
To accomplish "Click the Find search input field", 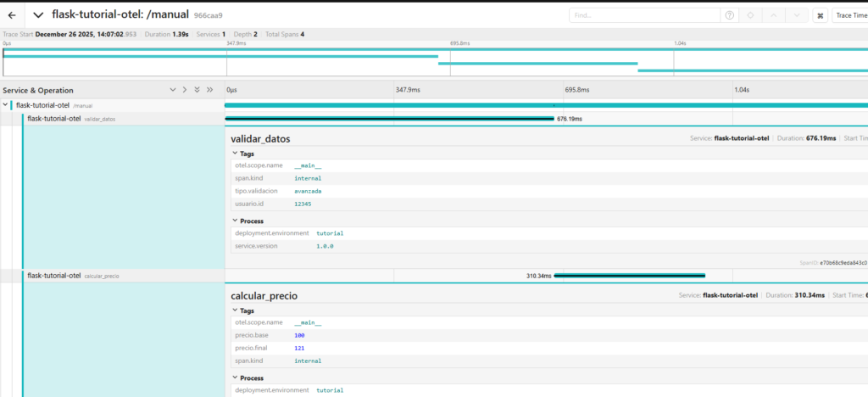I will pos(644,15).
